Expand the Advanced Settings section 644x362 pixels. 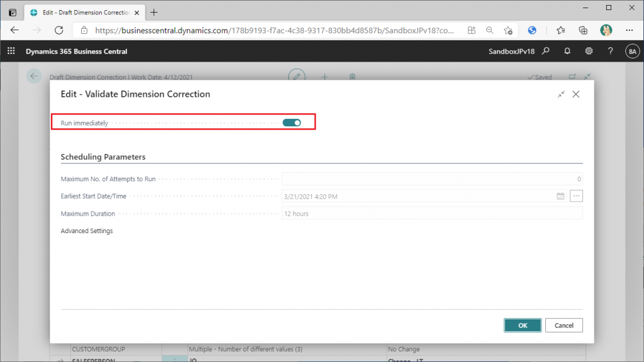87,231
